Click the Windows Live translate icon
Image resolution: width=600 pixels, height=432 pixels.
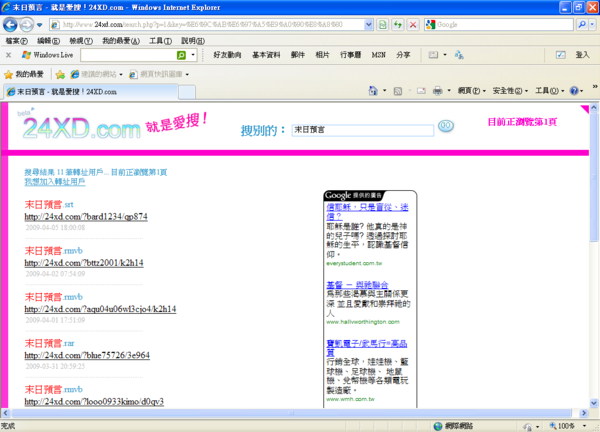tap(459, 55)
